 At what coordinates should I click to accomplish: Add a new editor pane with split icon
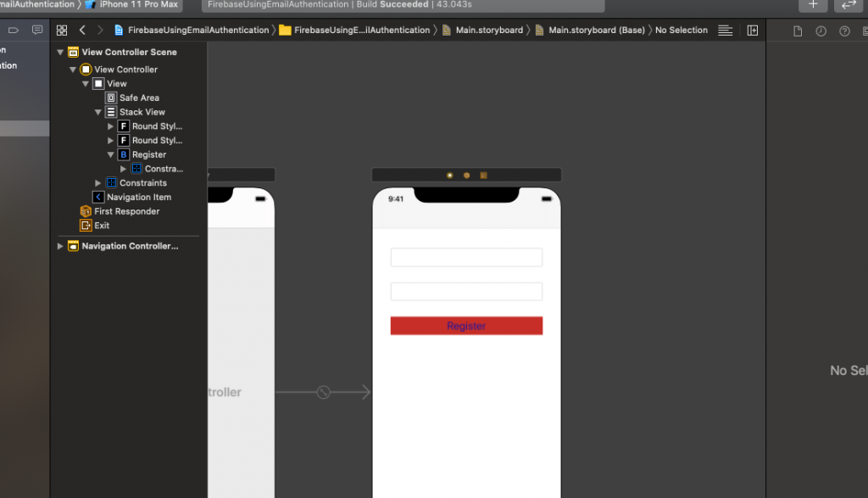coord(752,30)
